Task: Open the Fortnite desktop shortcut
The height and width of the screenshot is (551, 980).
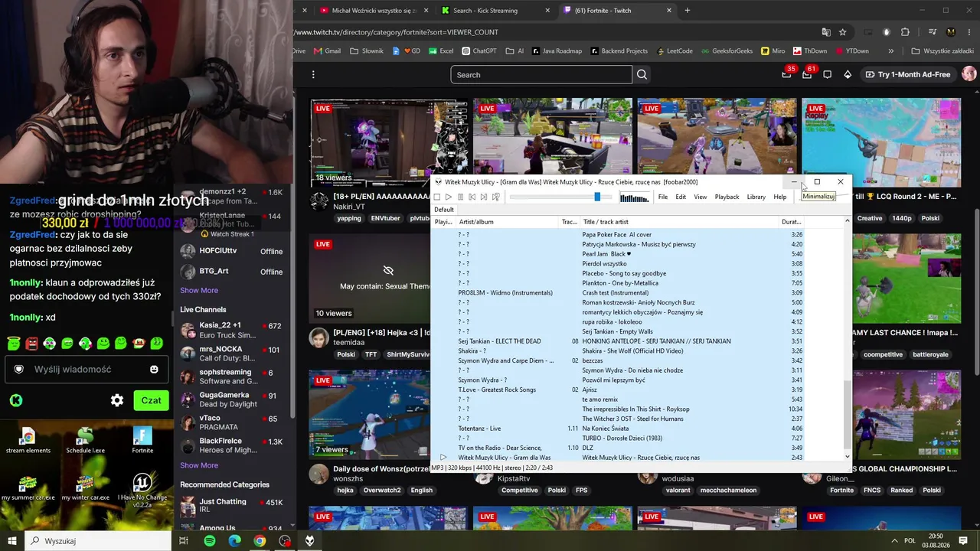Action: pyautogui.click(x=142, y=440)
